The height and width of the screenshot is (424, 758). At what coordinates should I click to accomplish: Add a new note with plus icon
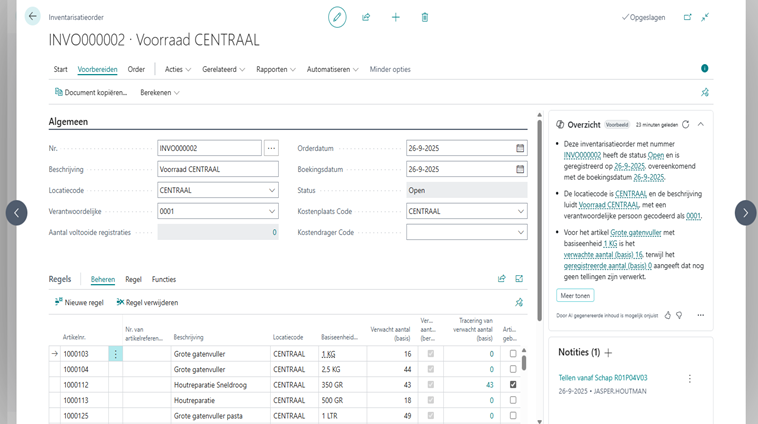pyautogui.click(x=608, y=353)
